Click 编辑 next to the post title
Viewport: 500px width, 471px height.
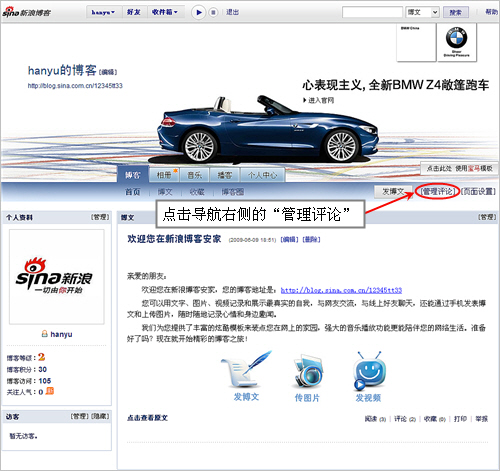click(289, 239)
